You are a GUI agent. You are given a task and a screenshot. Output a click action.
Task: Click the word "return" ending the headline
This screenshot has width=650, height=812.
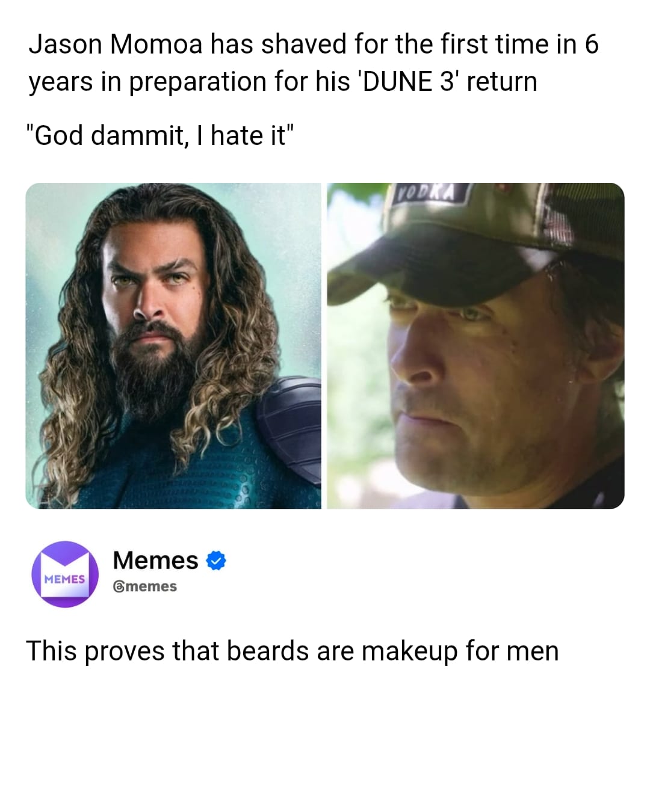(x=501, y=81)
